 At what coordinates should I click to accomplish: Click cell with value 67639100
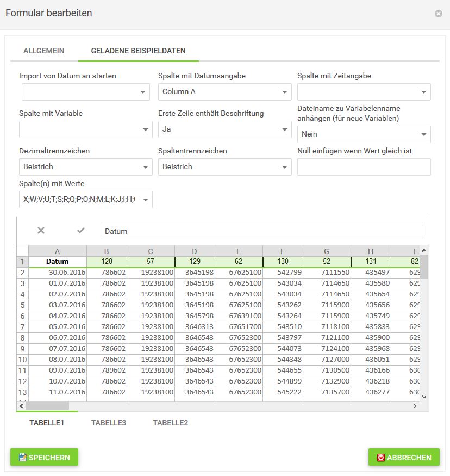point(239,316)
